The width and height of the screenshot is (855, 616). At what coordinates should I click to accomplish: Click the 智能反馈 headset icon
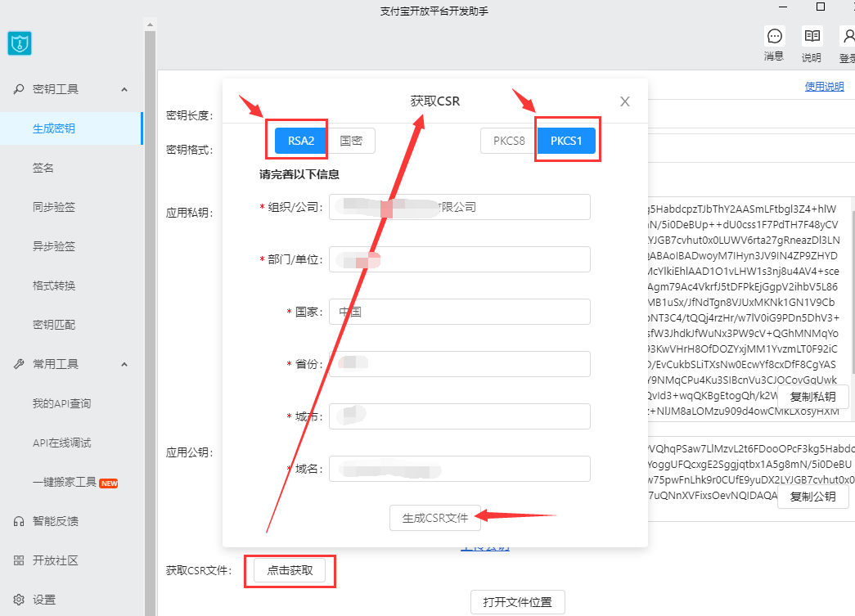[19, 521]
